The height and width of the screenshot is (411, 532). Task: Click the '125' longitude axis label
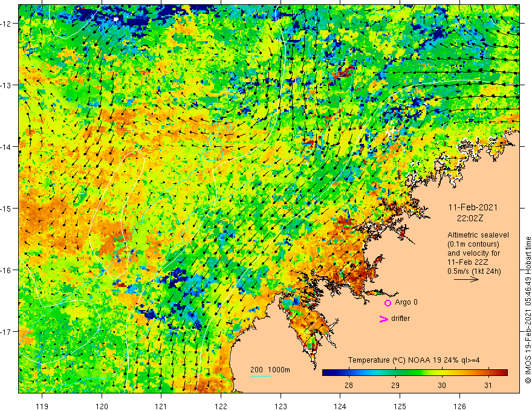click(400, 406)
